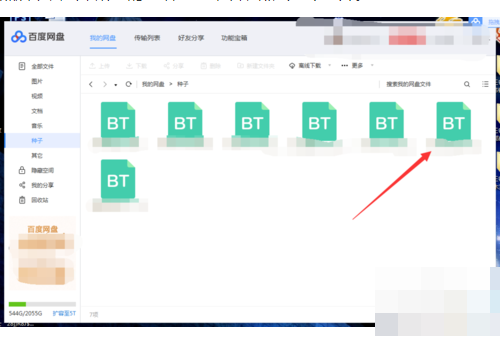Open the 全部文件 all-files icon in sidebar

[22, 66]
